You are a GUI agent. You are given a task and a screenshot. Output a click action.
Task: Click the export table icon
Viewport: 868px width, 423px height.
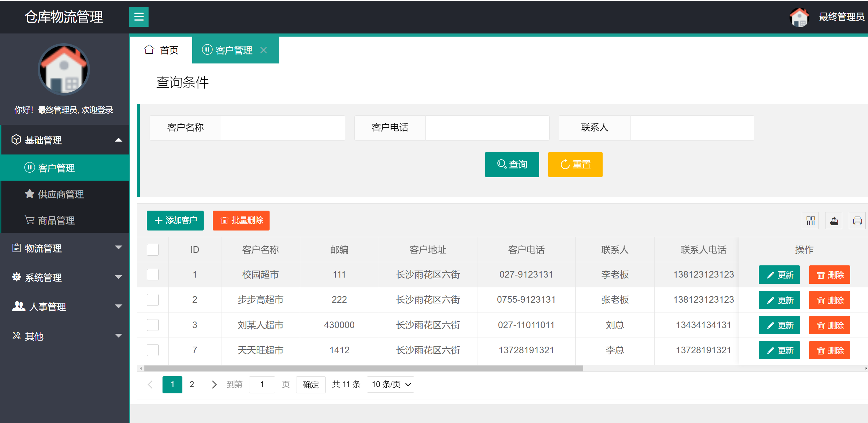pyautogui.click(x=834, y=221)
